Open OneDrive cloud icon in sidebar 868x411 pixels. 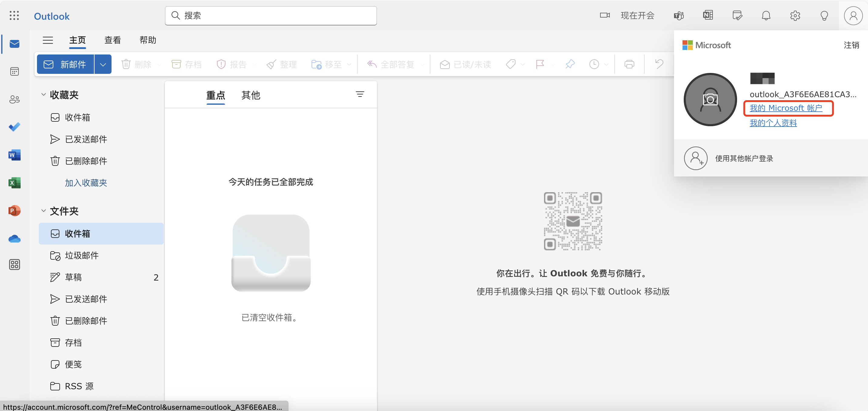[x=15, y=239]
